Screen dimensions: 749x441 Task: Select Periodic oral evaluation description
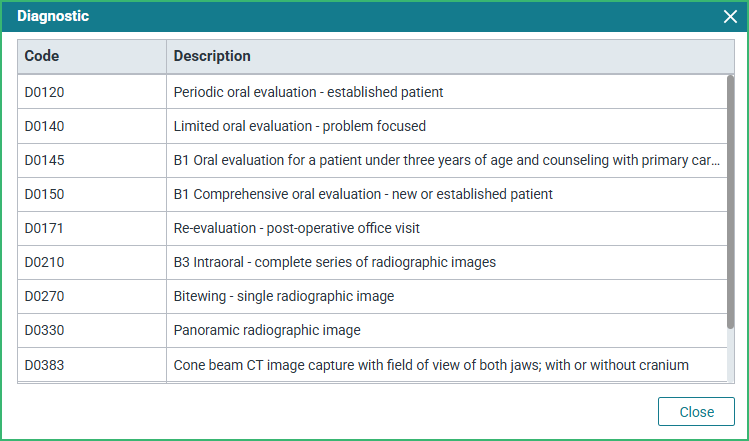point(308,92)
